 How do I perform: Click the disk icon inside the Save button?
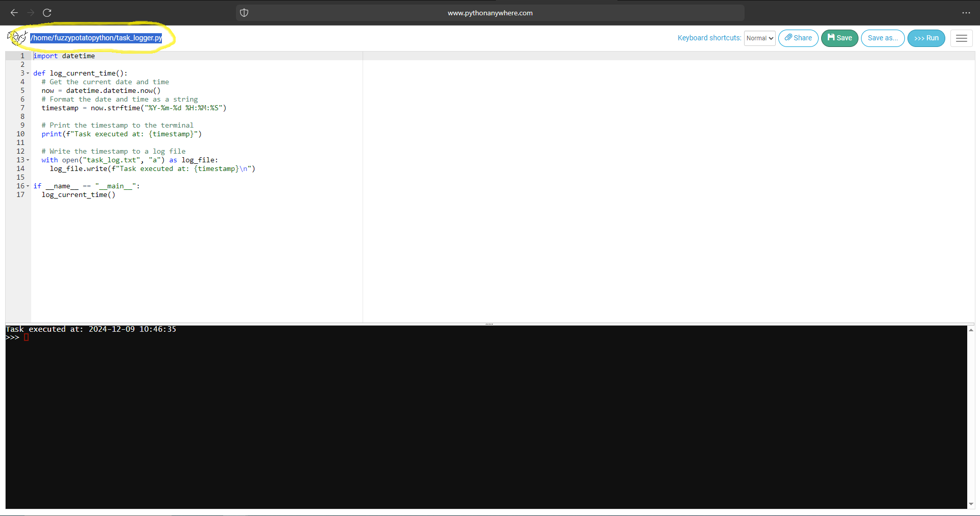click(x=832, y=38)
